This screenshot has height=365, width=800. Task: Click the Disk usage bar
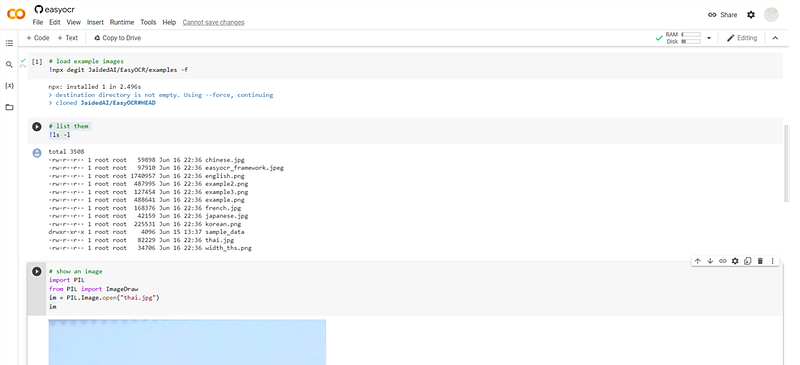pyautogui.click(x=691, y=41)
